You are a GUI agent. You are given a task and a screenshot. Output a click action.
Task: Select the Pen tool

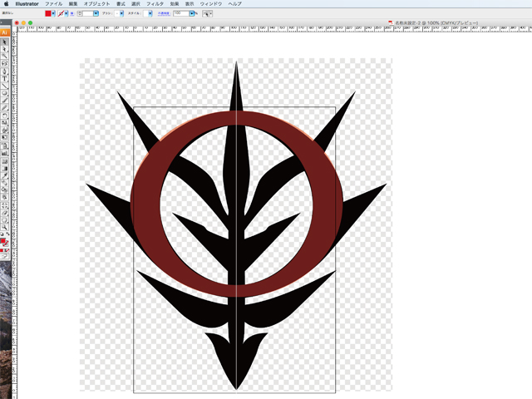click(x=5, y=71)
